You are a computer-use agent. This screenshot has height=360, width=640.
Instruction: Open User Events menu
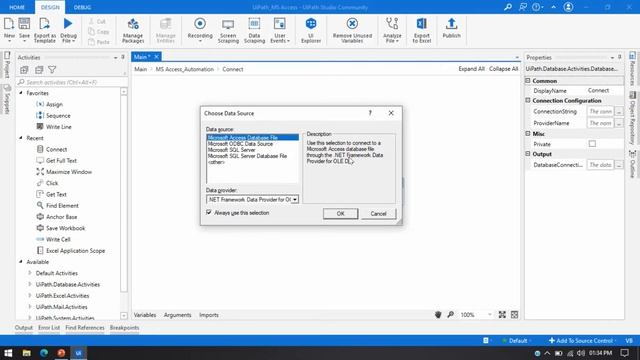(x=280, y=30)
